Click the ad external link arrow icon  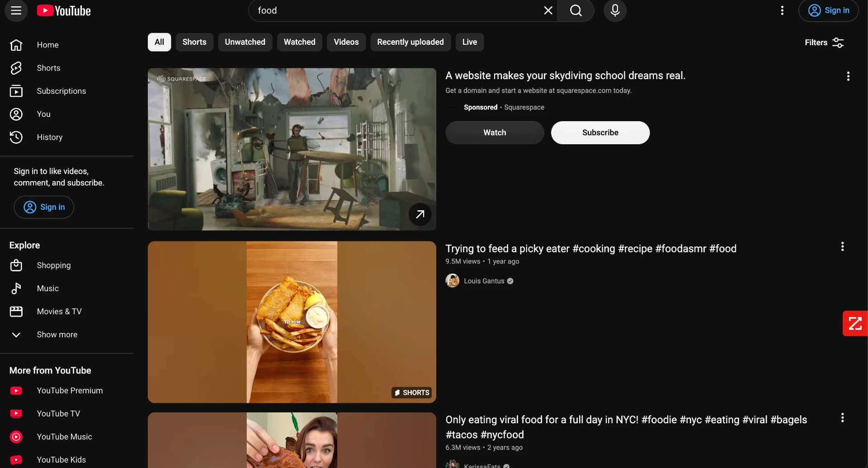coord(420,214)
